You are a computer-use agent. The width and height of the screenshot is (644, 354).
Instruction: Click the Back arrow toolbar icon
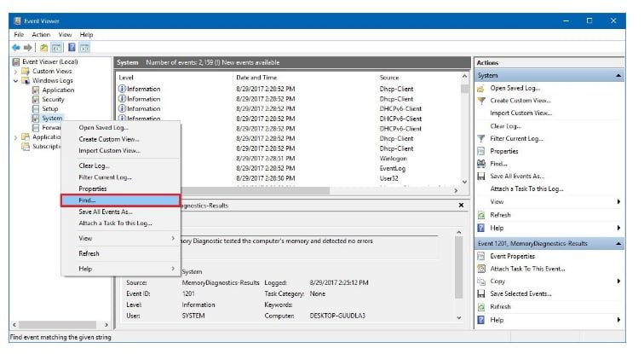pos(16,48)
